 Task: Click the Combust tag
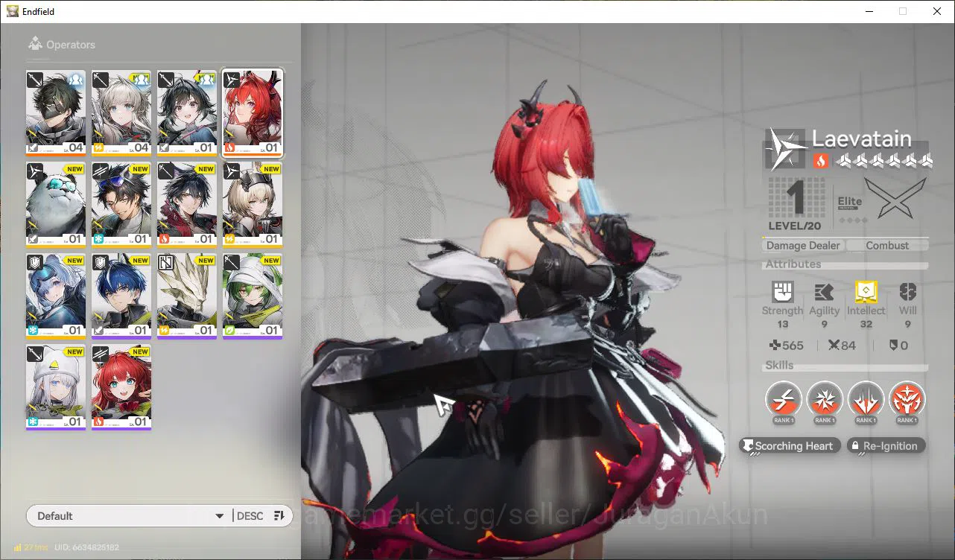pyautogui.click(x=887, y=246)
